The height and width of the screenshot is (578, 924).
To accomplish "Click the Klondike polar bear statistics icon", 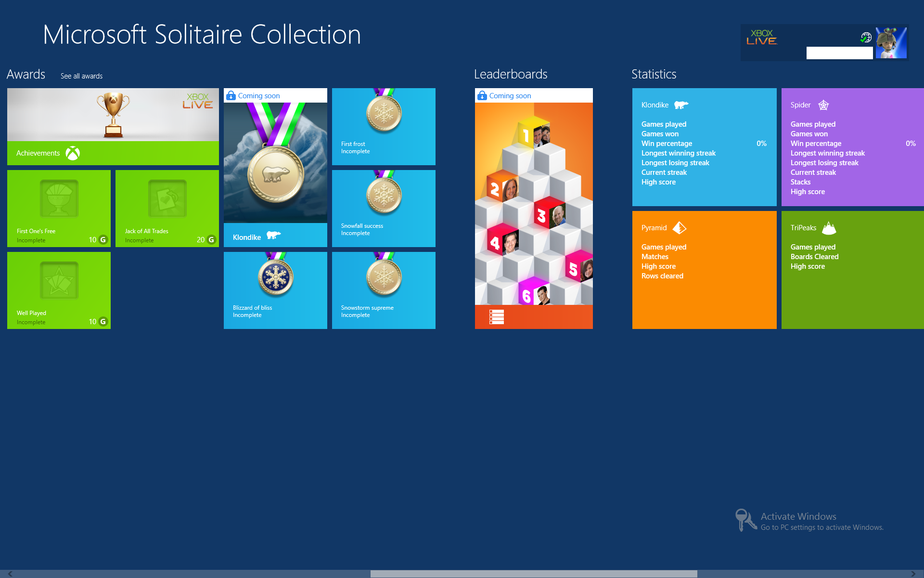I will tap(681, 105).
